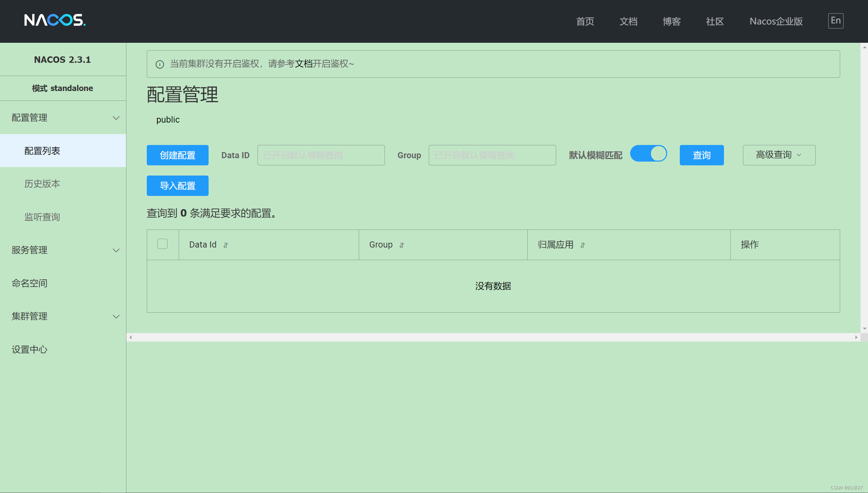Click the 导入配置 button
Image resolution: width=868 pixels, height=493 pixels.
(x=177, y=186)
